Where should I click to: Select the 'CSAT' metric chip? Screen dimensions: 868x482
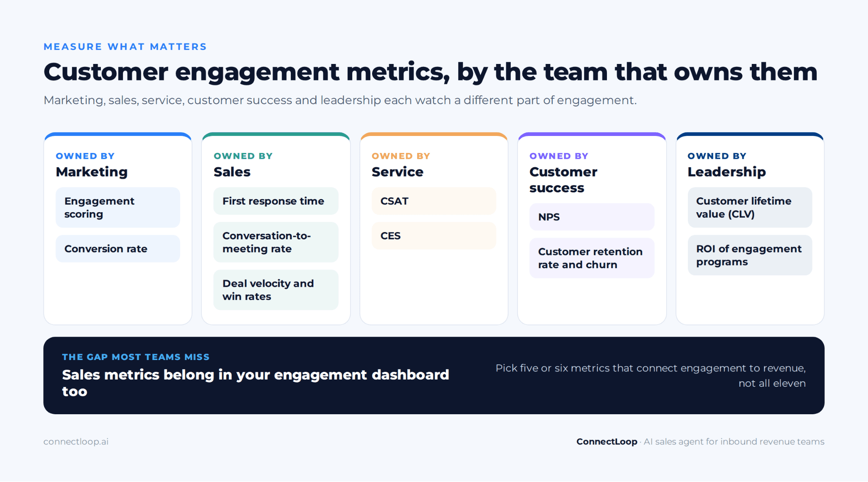coord(434,201)
